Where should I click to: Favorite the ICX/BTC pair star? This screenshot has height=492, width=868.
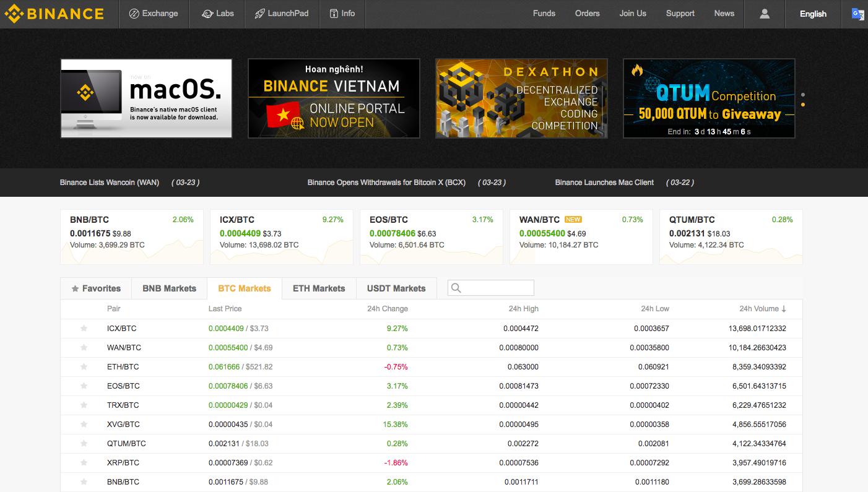pyautogui.click(x=84, y=329)
